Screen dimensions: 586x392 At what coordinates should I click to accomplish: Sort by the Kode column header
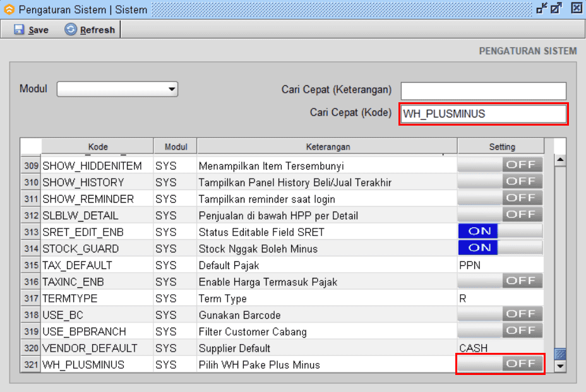pyautogui.click(x=97, y=146)
